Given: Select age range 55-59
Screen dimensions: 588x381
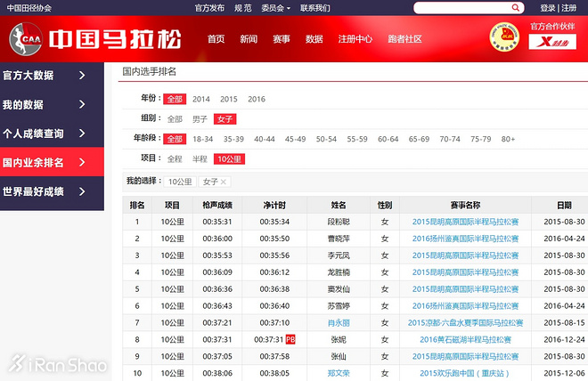Looking at the screenshot, I should (x=357, y=139).
